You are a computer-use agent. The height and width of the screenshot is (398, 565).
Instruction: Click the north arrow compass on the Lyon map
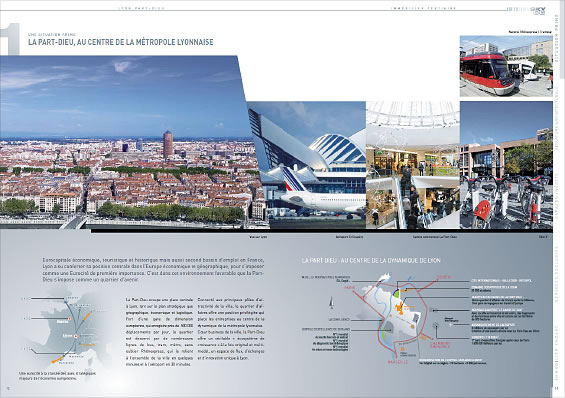(x=331, y=303)
